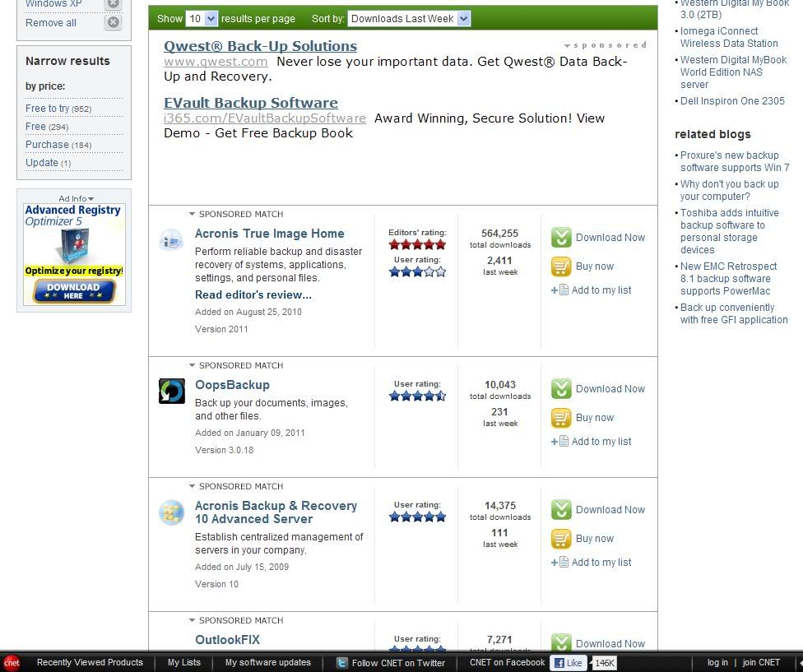Click the green Download Now icon for Acronis True Image Home
803x672 pixels.
[x=561, y=238]
